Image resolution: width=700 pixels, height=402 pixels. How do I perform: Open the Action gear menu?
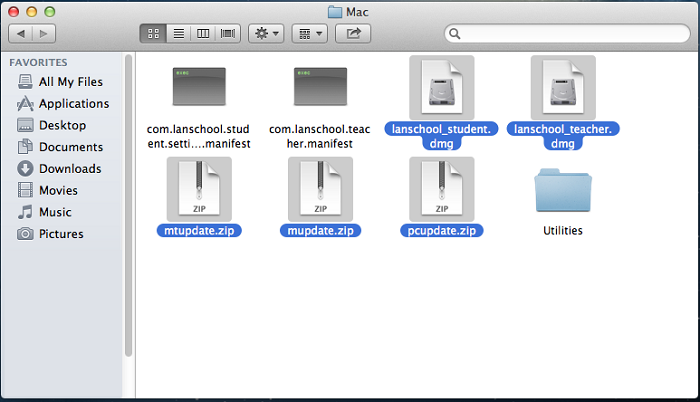[x=266, y=34]
